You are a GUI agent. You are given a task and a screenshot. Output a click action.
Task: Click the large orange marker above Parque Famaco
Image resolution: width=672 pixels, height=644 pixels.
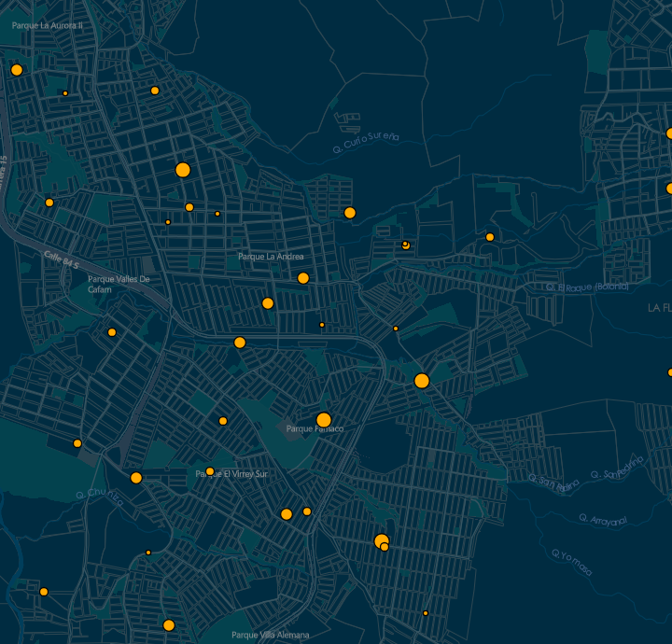coord(324,420)
